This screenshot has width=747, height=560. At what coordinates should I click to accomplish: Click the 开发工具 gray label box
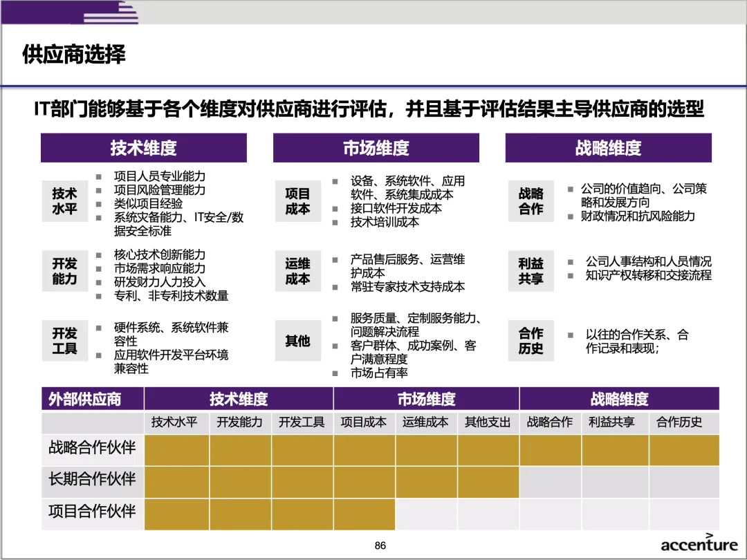pyautogui.click(x=65, y=340)
